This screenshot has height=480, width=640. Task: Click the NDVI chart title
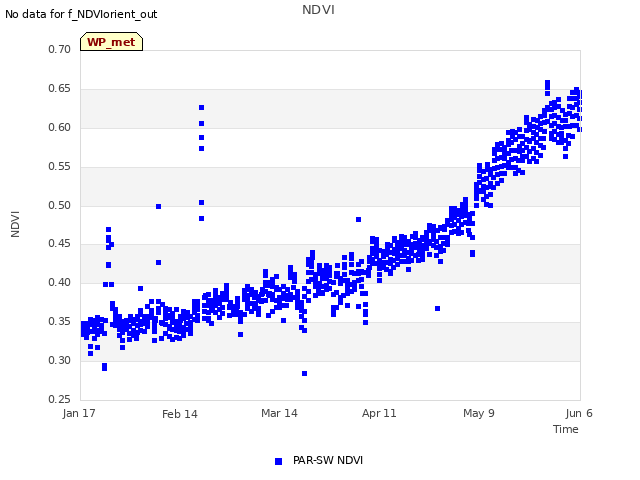pyautogui.click(x=318, y=10)
